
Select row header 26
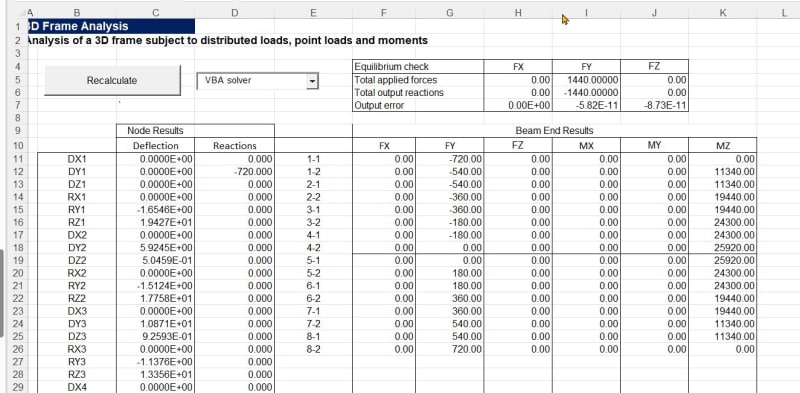(17, 350)
